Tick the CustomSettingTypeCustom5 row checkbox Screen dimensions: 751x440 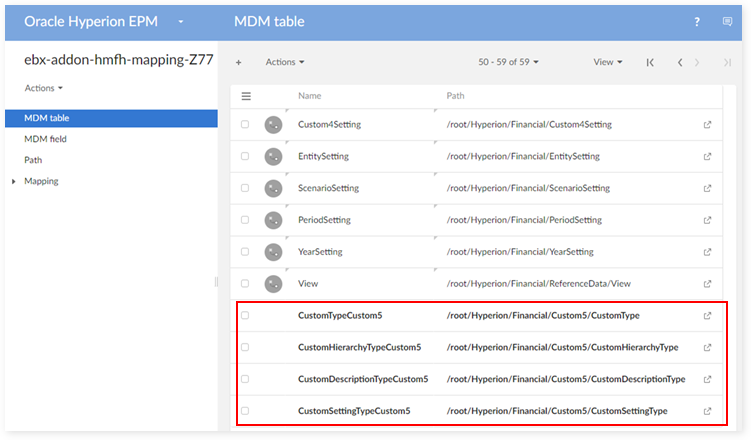pos(245,411)
